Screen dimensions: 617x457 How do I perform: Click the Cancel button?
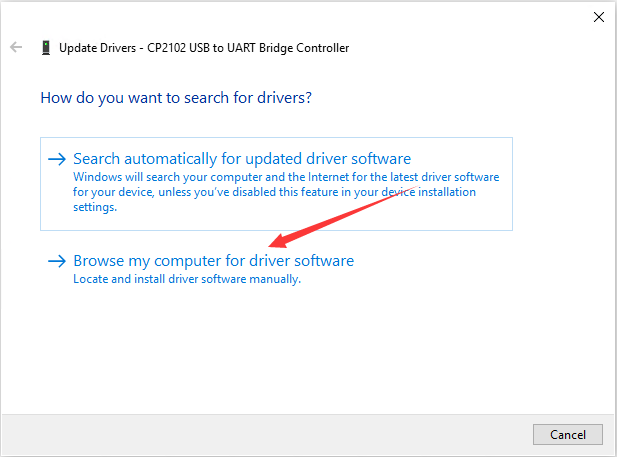coord(567,435)
